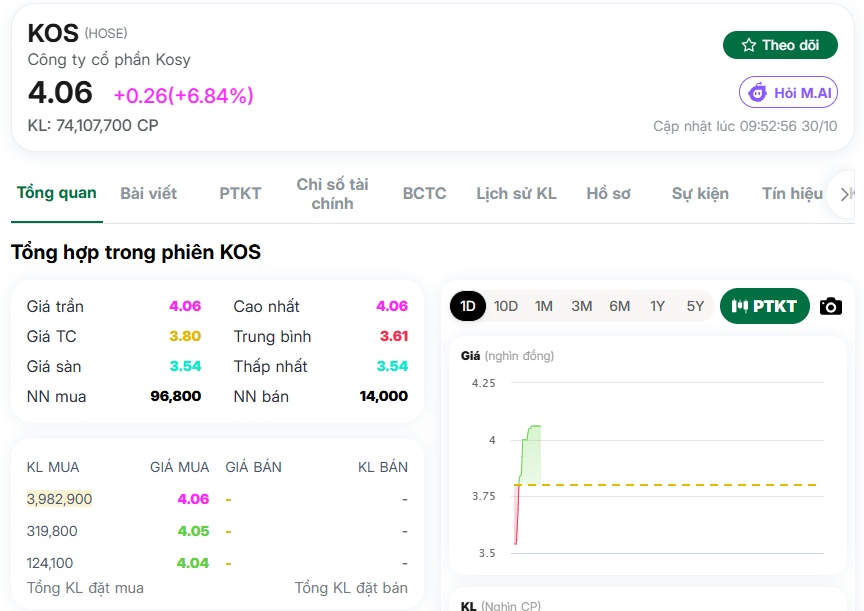Click the buy price 4.05
Image resolution: width=864 pixels, height=611 pixels.
(193, 531)
